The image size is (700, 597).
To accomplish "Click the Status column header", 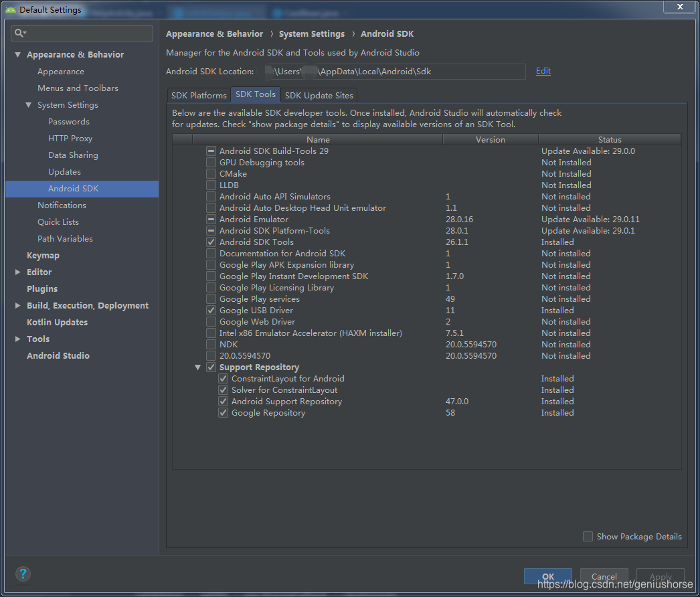I will [610, 139].
